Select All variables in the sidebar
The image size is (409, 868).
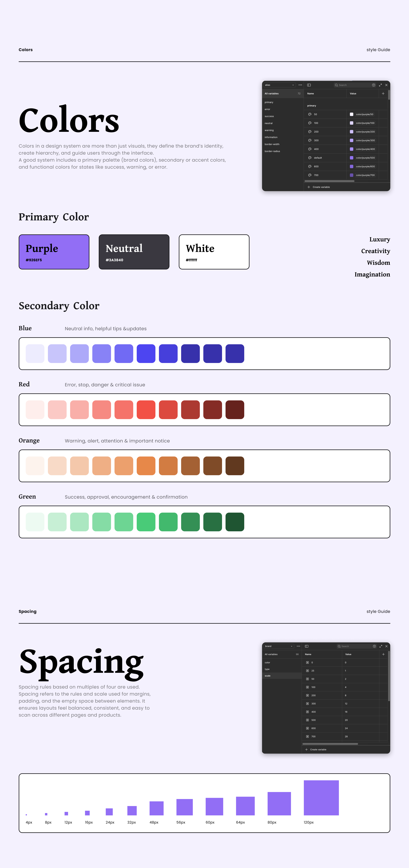pos(272,94)
